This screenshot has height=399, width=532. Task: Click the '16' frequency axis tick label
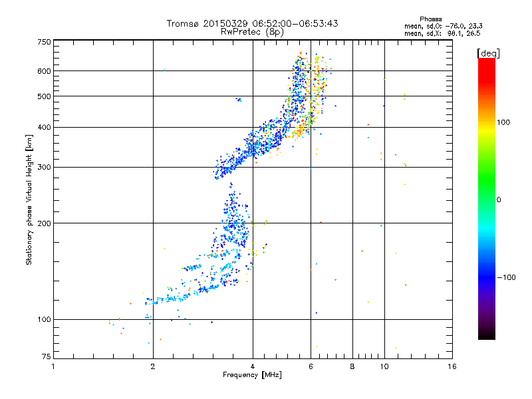coord(452,366)
